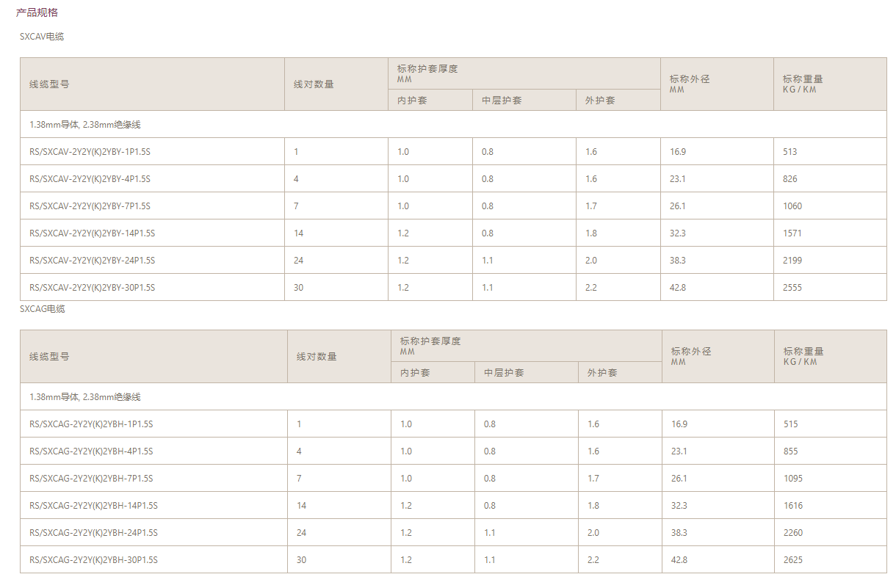Click the RS/SXCAV-2Y2Y(K)2YBY-30P1.5S row label

click(x=92, y=288)
